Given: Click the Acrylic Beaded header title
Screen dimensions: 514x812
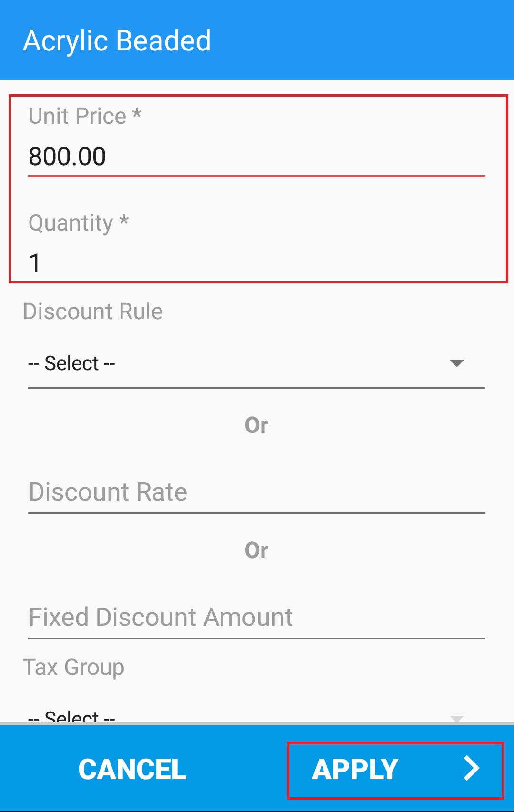Looking at the screenshot, I should (117, 40).
